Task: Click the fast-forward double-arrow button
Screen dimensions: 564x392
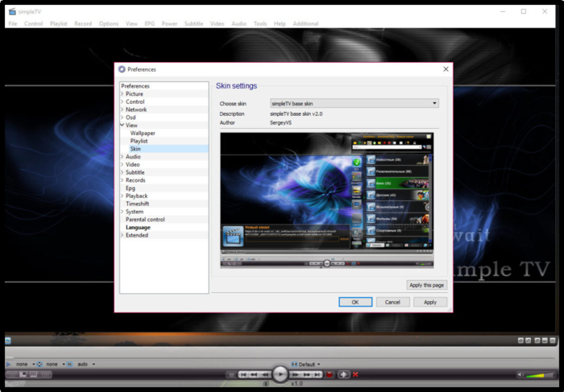Action: (x=295, y=374)
